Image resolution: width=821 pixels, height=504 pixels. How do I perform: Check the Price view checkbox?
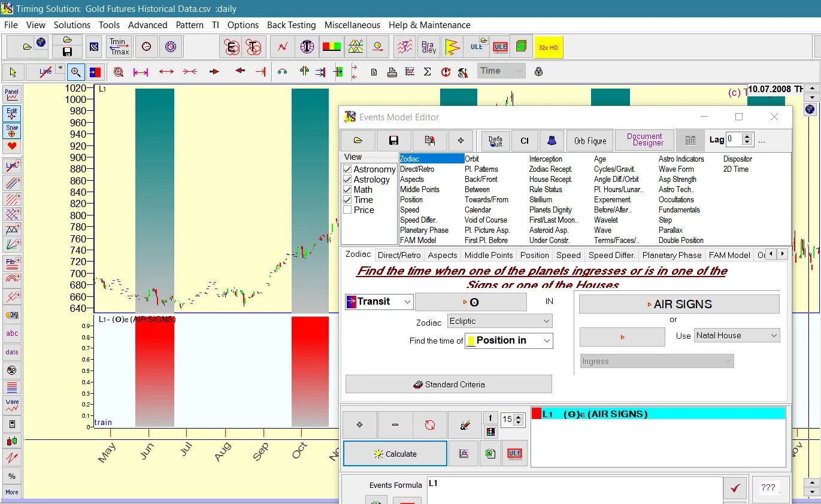click(347, 210)
